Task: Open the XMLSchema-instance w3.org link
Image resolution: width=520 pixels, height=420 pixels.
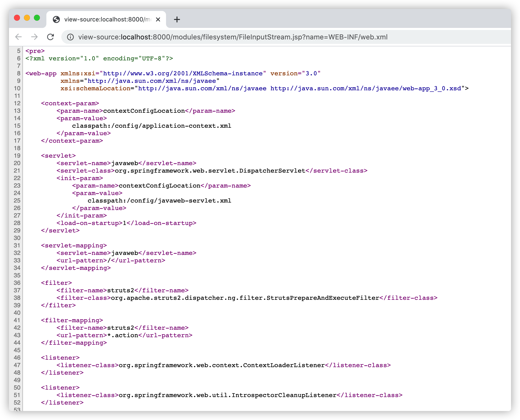Action: coord(183,73)
